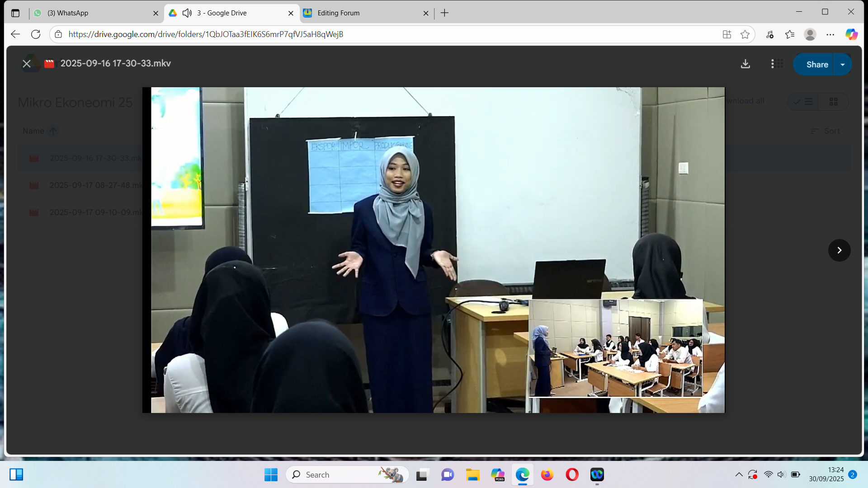Add this page to favorites with the star icon
Screen dimensions: 868x488
(x=745, y=34)
